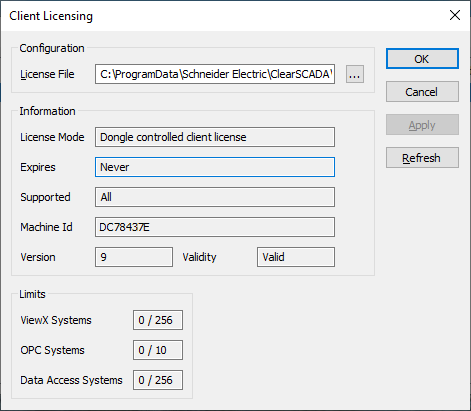Select the OPC Systems limit field

click(158, 350)
